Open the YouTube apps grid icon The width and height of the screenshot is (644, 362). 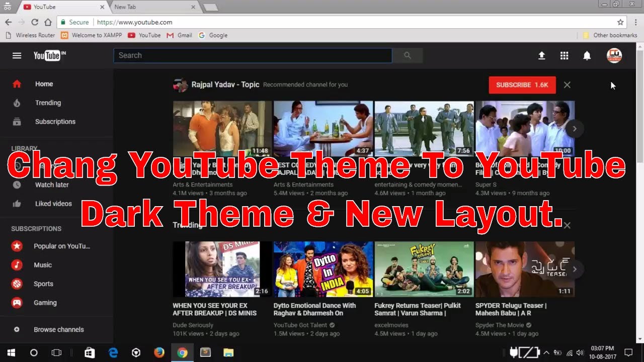[x=565, y=56]
